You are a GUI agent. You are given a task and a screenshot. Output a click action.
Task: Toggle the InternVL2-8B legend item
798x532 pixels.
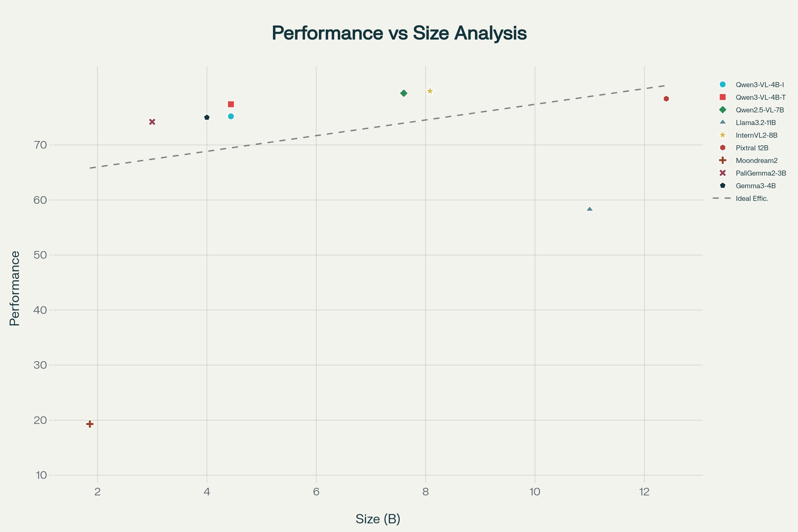(756, 135)
